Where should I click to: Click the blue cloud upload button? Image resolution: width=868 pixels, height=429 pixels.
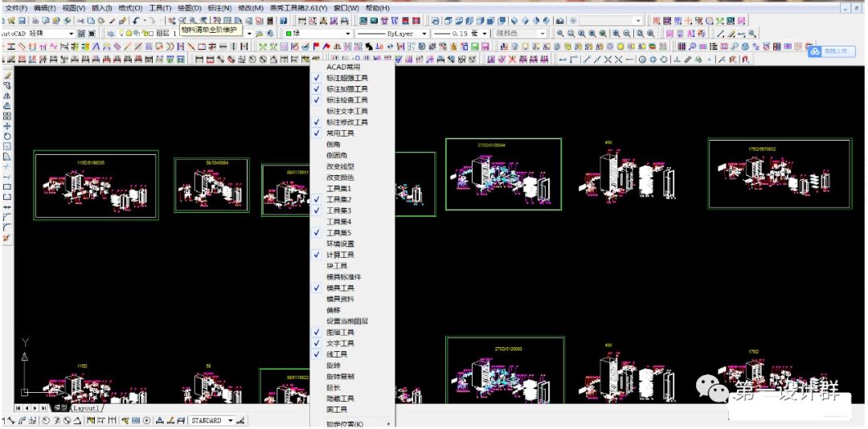coord(832,51)
